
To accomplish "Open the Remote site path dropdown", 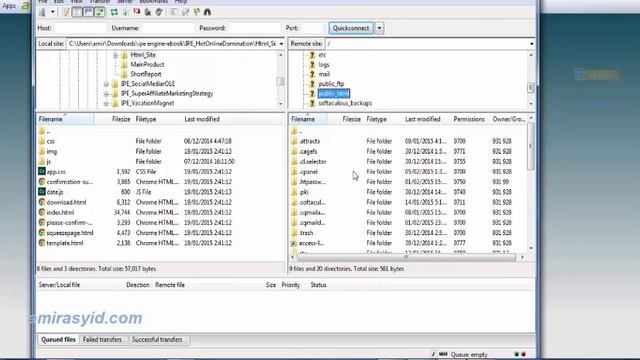I will [531, 44].
